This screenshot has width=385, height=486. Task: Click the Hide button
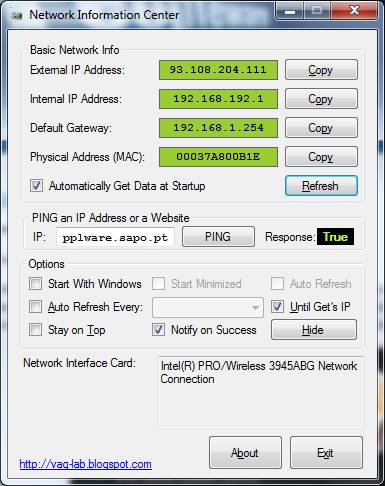(x=314, y=330)
